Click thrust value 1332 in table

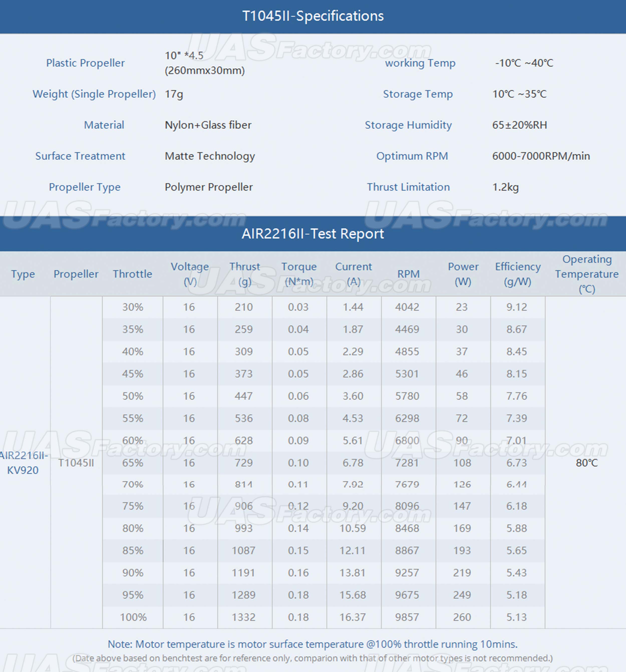point(243,617)
